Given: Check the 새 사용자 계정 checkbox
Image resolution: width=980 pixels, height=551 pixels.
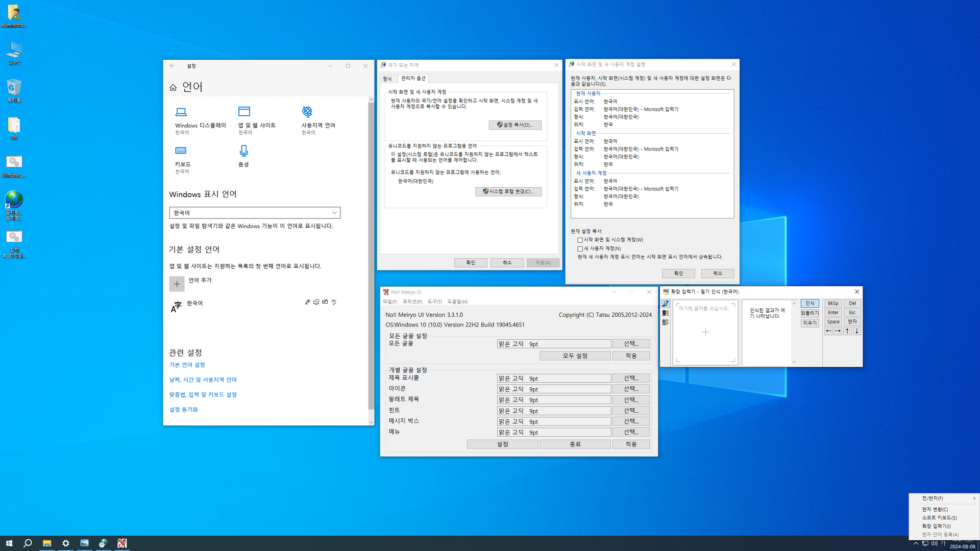Looking at the screenshot, I should (x=580, y=249).
